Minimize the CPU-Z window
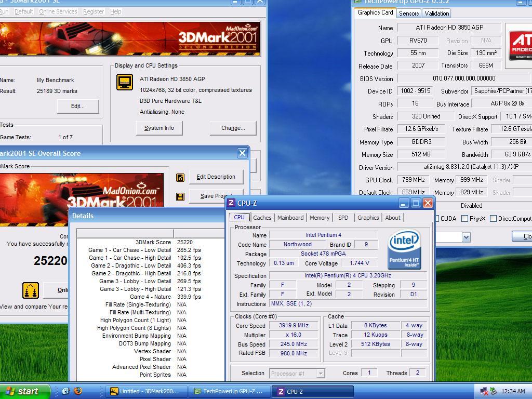532x399 pixels. [403, 203]
